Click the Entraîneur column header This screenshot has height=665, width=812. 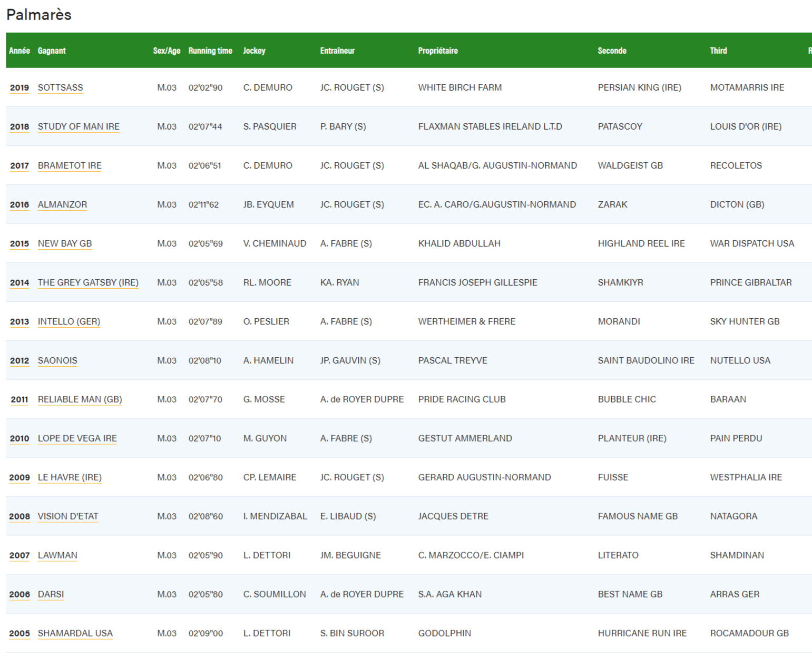tap(337, 51)
